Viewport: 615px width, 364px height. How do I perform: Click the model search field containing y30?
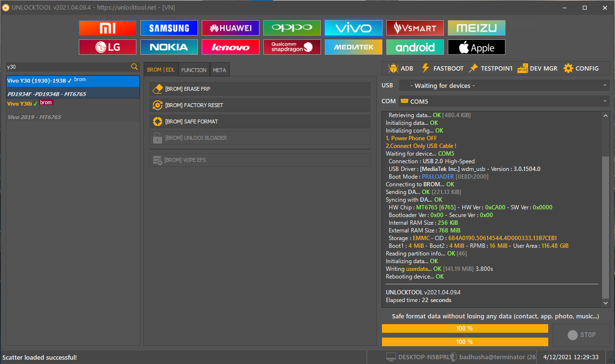pyautogui.click(x=68, y=67)
